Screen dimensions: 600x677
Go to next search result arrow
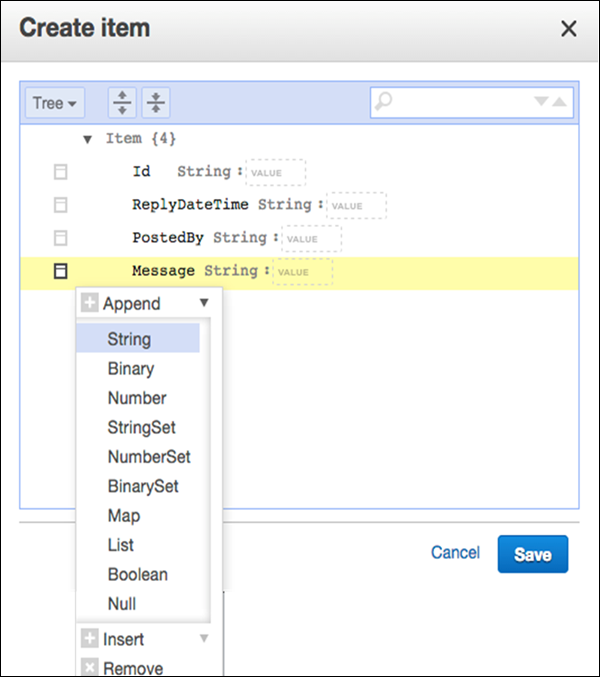coord(541,101)
